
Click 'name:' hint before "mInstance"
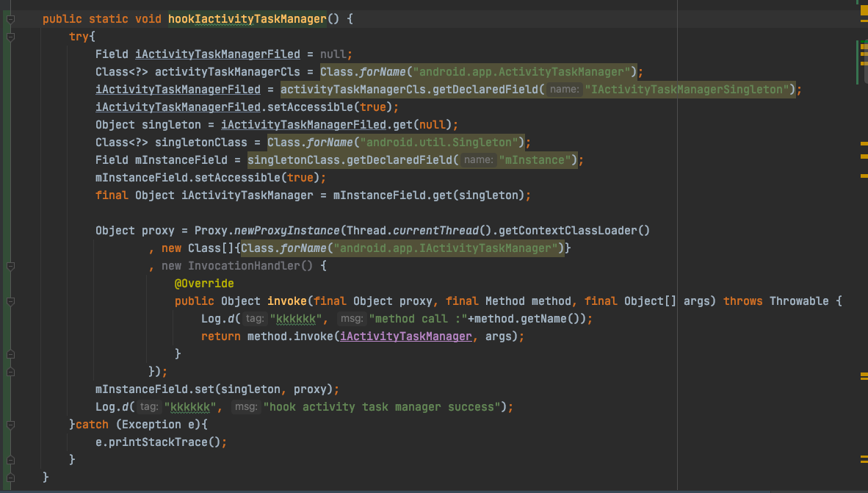478,160
